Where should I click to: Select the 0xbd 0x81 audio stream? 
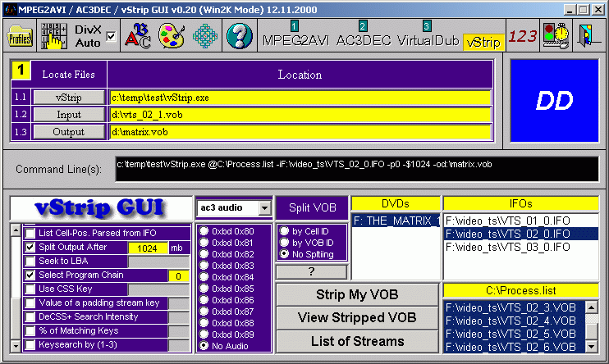point(204,243)
